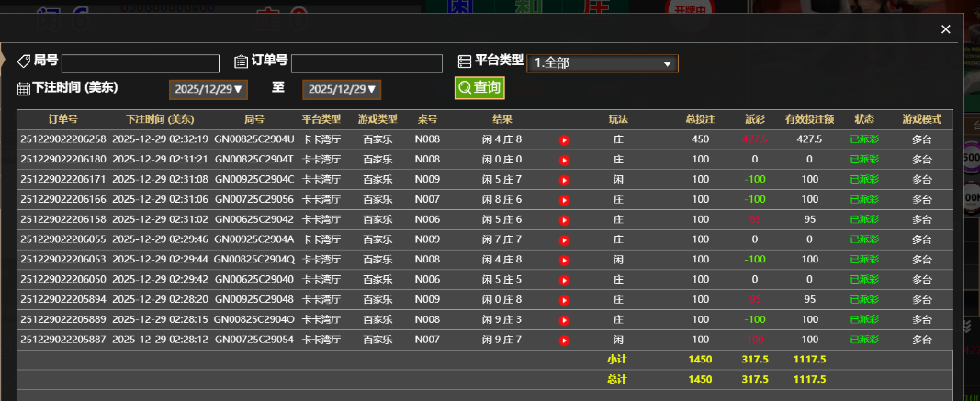Click the 小计 subtotal label
The height and width of the screenshot is (401, 980).
pyautogui.click(x=617, y=359)
